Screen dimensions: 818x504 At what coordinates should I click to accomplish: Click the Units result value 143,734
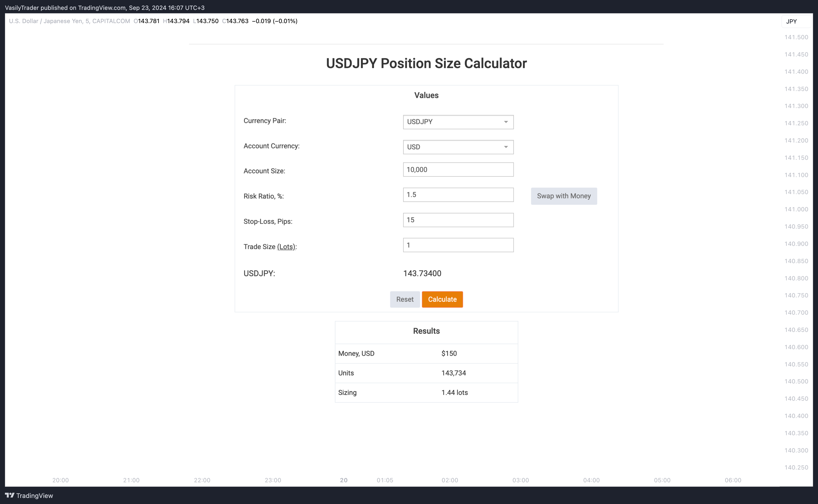click(453, 373)
